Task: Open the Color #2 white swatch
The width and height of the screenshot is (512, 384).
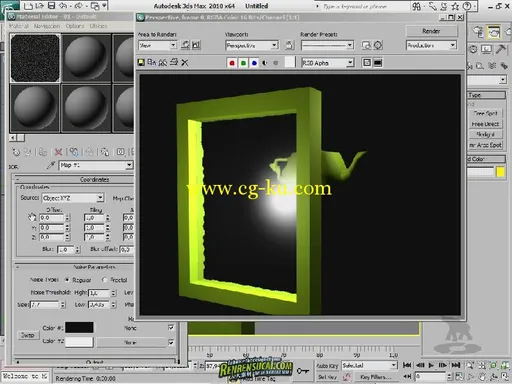Action: [79, 342]
